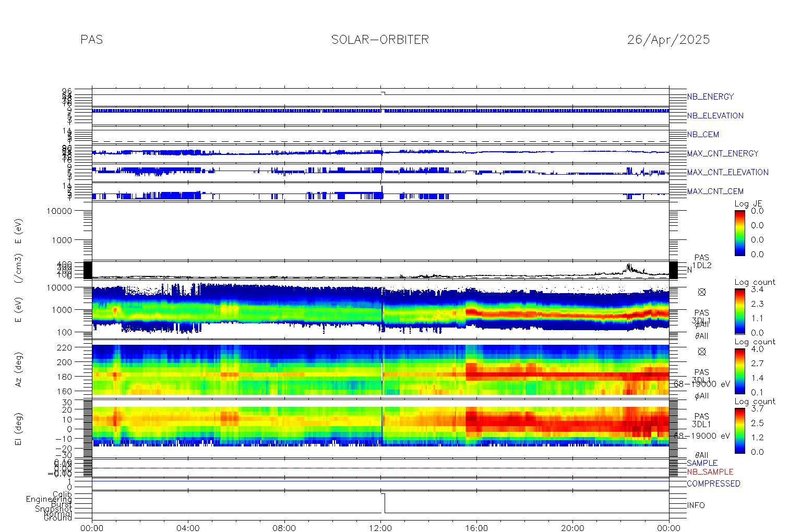Select the MAX_CNT_CEM label
The height and width of the screenshot is (532, 789).
pyautogui.click(x=715, y=191)
